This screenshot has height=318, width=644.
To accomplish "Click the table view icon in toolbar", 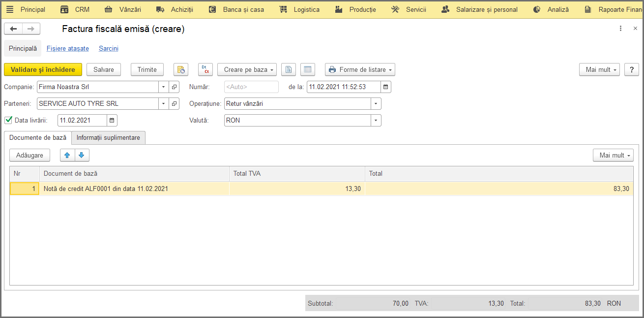I will [308, 69].
